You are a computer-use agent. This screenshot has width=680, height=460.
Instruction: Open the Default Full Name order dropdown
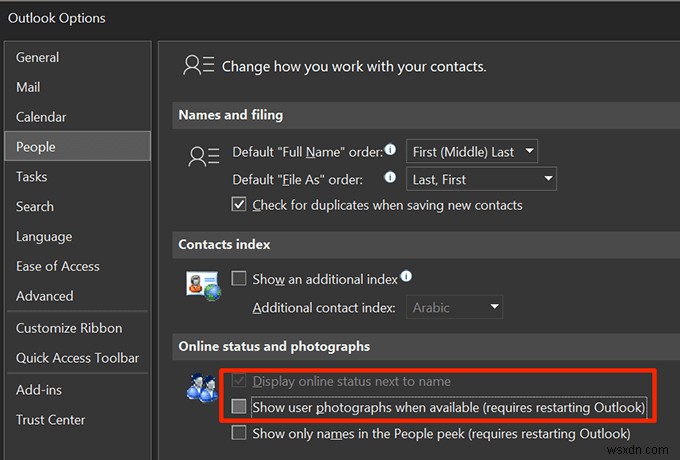tap(472, 151)
